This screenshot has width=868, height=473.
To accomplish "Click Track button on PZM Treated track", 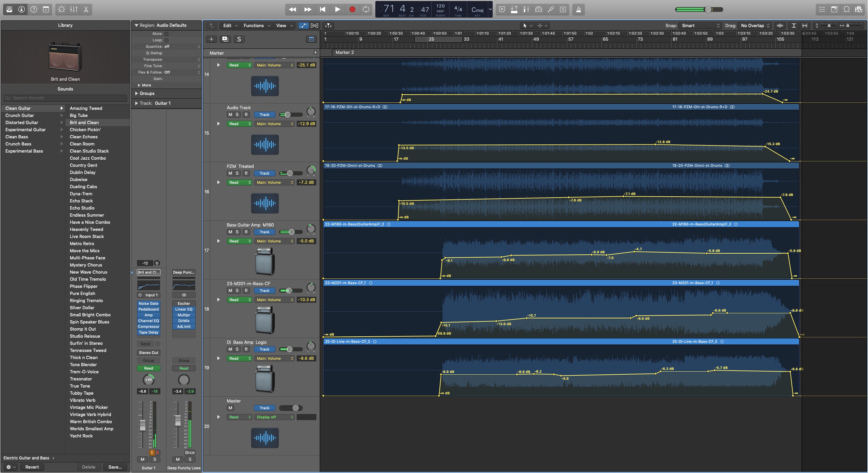I will coord(264,173).
